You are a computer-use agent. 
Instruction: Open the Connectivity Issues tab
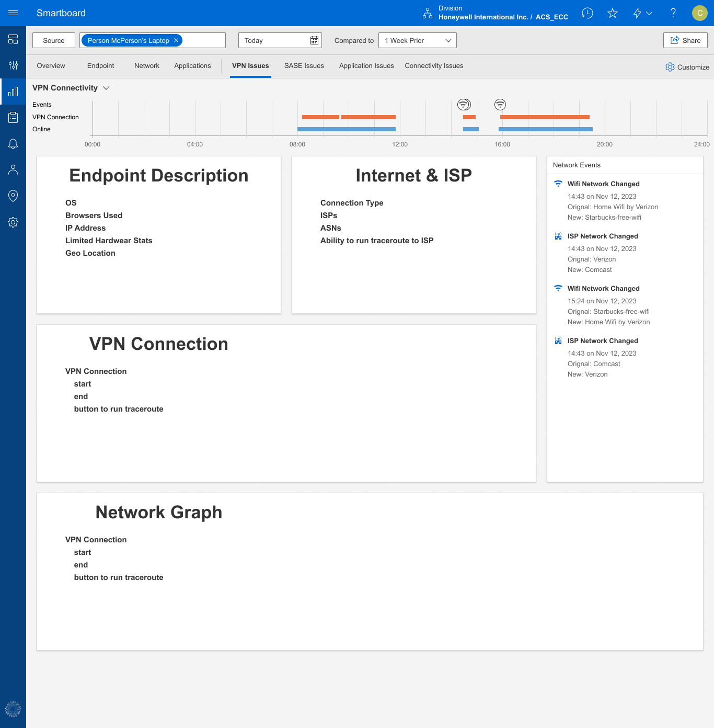pyautogui.click(x=434, y=65)
